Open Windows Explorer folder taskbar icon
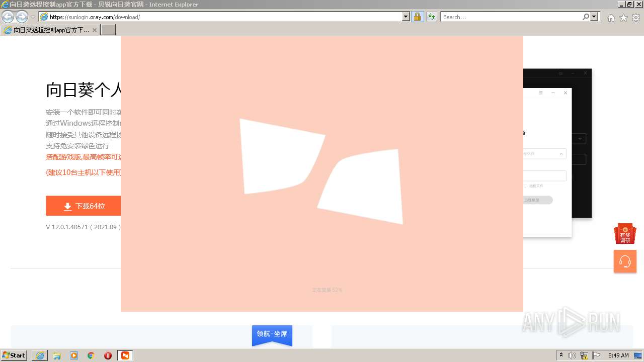Screen dimensions: 644x362 [57, 355]
